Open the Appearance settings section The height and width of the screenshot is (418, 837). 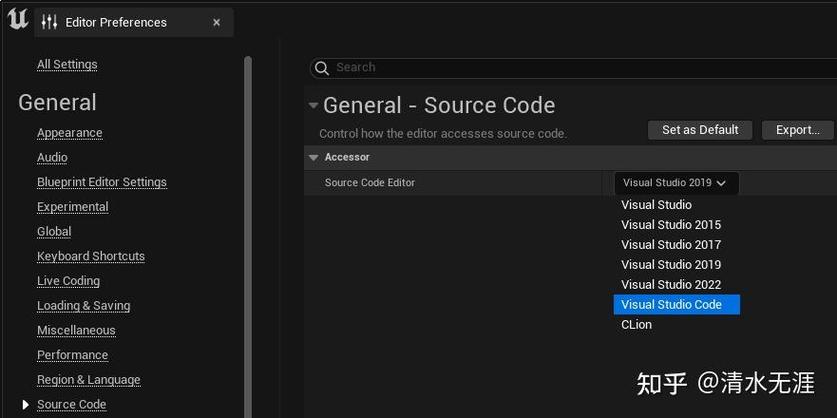(69, 133)
